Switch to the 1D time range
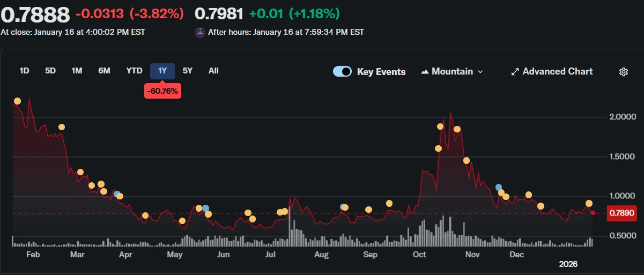The height and width of the screenshot is (275, 644). (x=24, y=71)
